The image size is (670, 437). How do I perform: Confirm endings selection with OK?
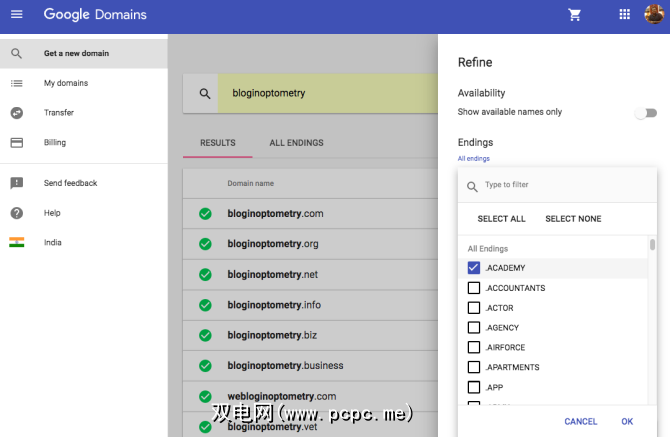click(x=627, y=422)
